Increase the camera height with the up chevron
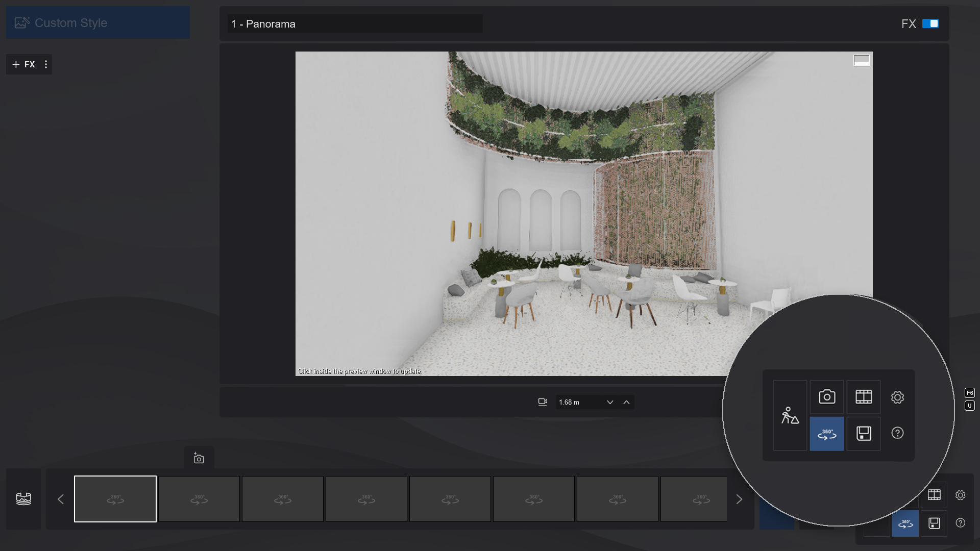Screen dimensions: 980x551 click(x=626, y=402)
